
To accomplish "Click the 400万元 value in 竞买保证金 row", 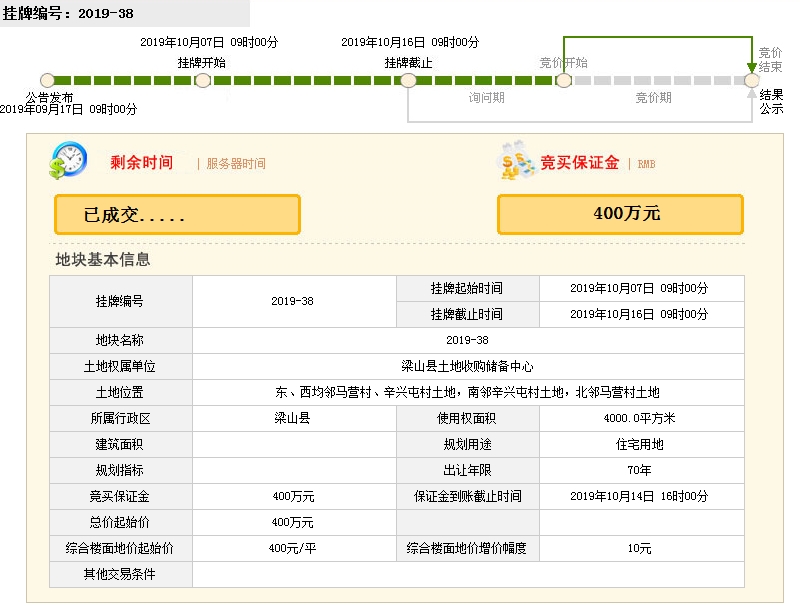I will pos(294,496).
